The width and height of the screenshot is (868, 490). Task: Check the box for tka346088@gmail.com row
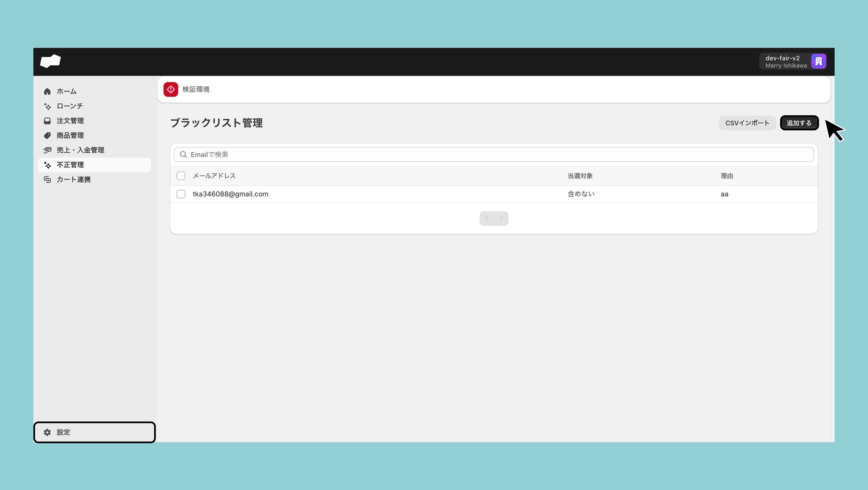[x=181, y=194]
